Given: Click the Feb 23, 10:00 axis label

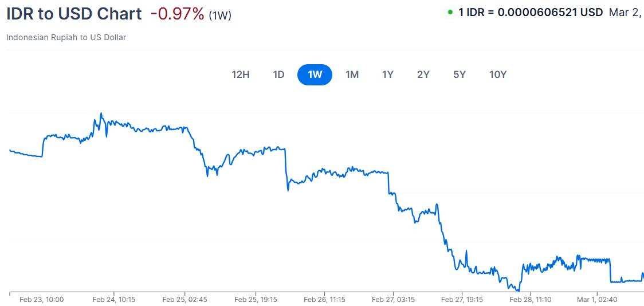Looking at the screenshot, I should click(x=41, y=299).
